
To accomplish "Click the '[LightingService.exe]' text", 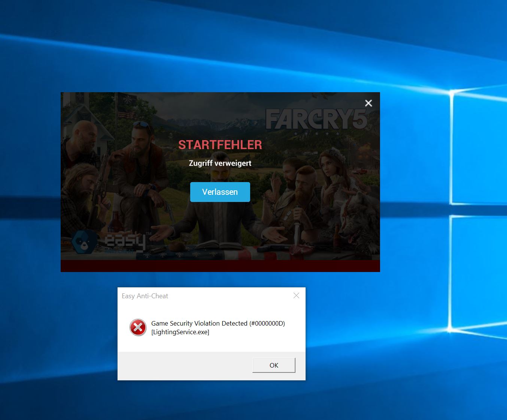I will coord(180,332).
